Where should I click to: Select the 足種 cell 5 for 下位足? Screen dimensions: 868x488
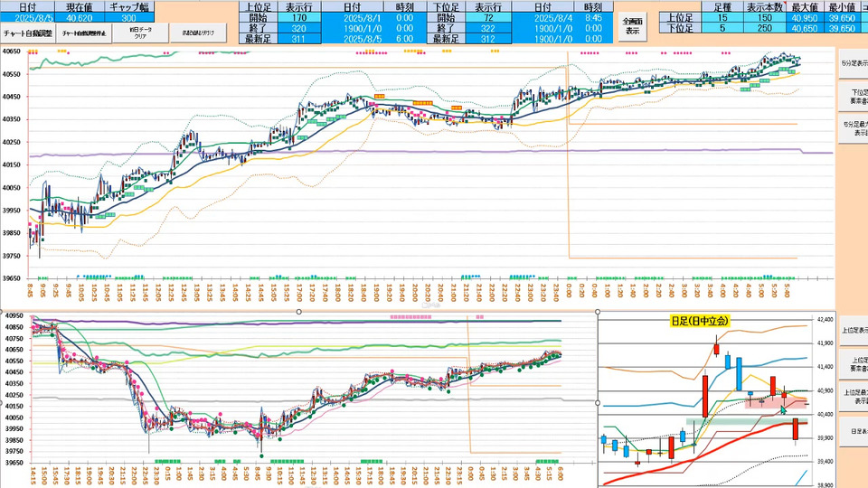(x=722, y=28)
